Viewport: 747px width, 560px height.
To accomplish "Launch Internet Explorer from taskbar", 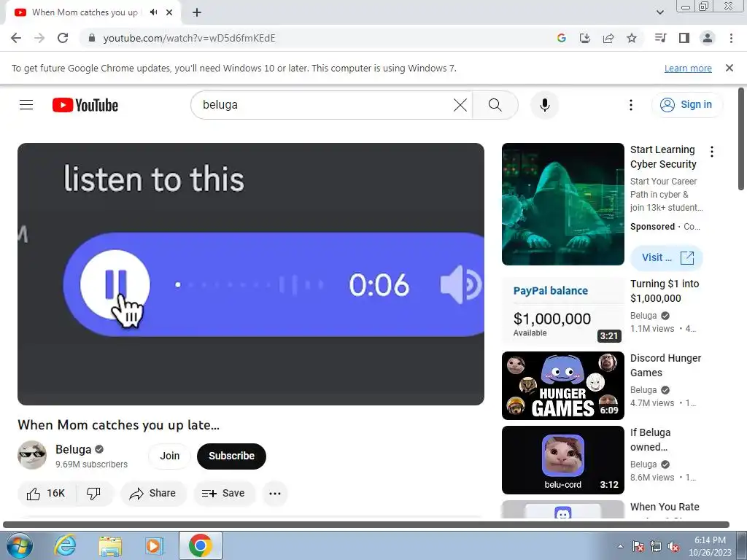I will tap(65, 545).
